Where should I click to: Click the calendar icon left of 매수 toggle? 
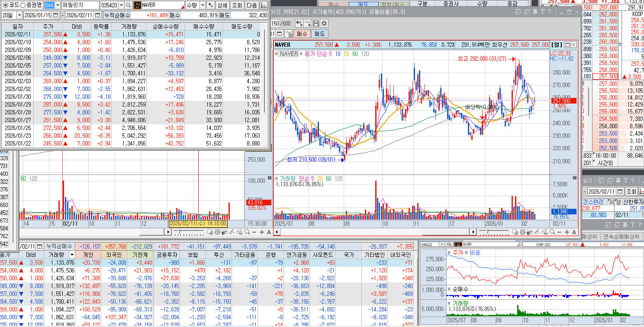[x=279, y=34]
